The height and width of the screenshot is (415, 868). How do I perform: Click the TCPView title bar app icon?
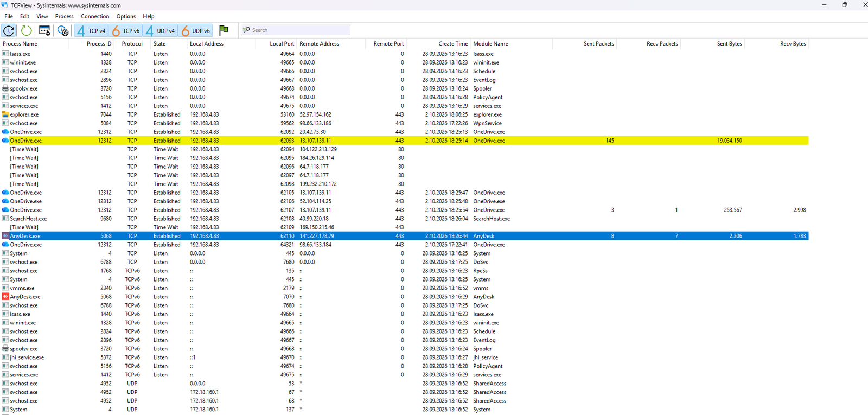pyautogui.click(x=5, y=5)
